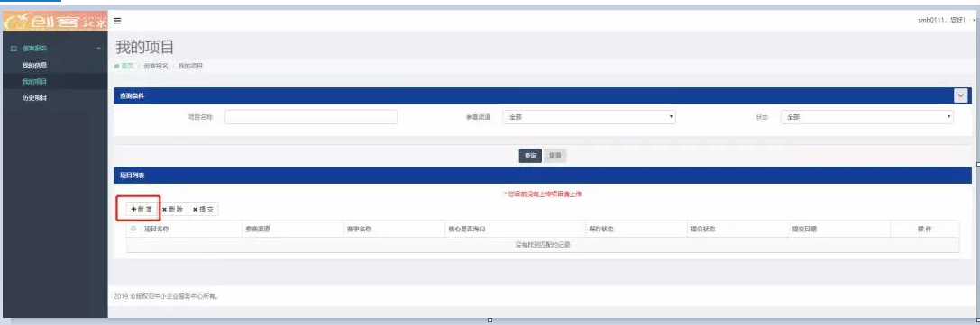Open 历史项目 in the sidebar
The image size is (980, 325).
coord(34,98)
